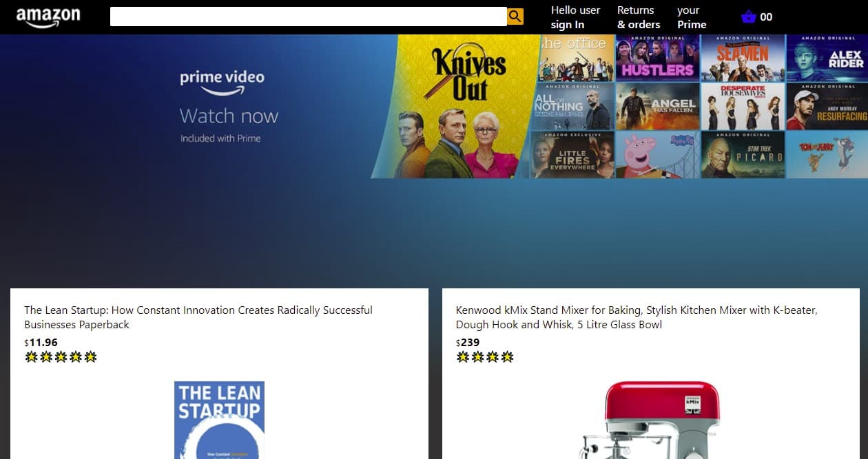Open the Kenwood kMix Stand Mixer title

(637, 317)
